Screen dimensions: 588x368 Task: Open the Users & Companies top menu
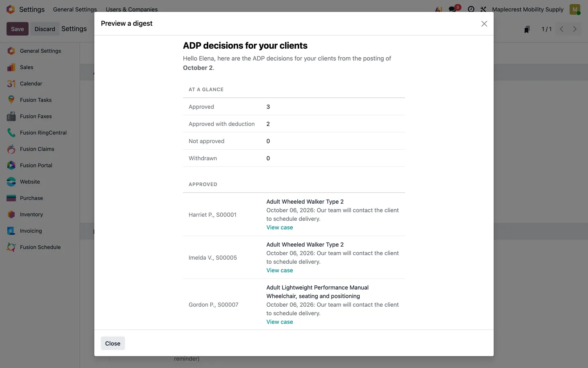[131, 9]
